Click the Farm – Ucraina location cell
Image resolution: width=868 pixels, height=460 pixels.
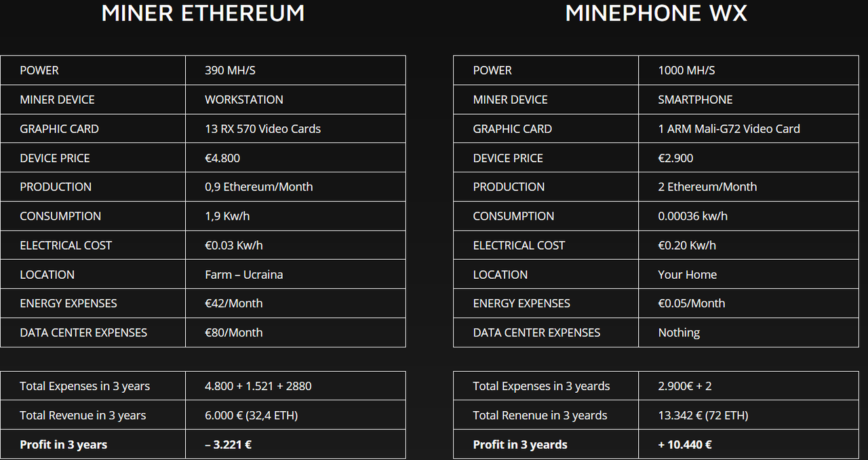coord(296,274)
